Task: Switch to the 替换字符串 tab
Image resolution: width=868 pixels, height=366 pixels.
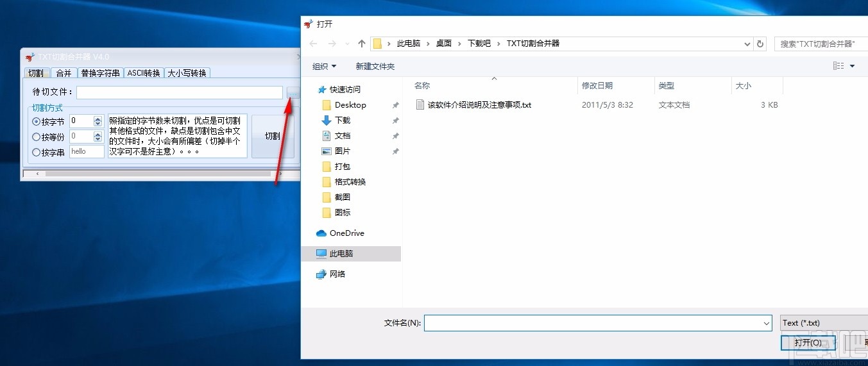Action: tap(101, 73)
